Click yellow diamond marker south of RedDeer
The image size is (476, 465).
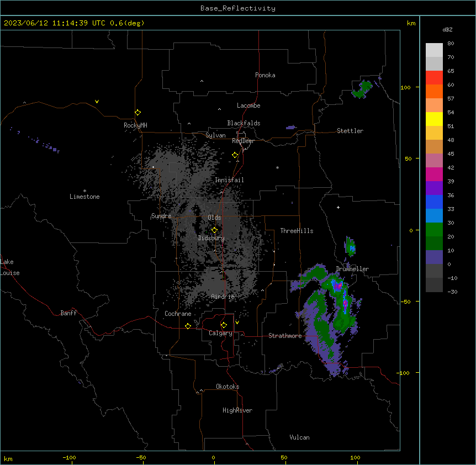[235, 155]
